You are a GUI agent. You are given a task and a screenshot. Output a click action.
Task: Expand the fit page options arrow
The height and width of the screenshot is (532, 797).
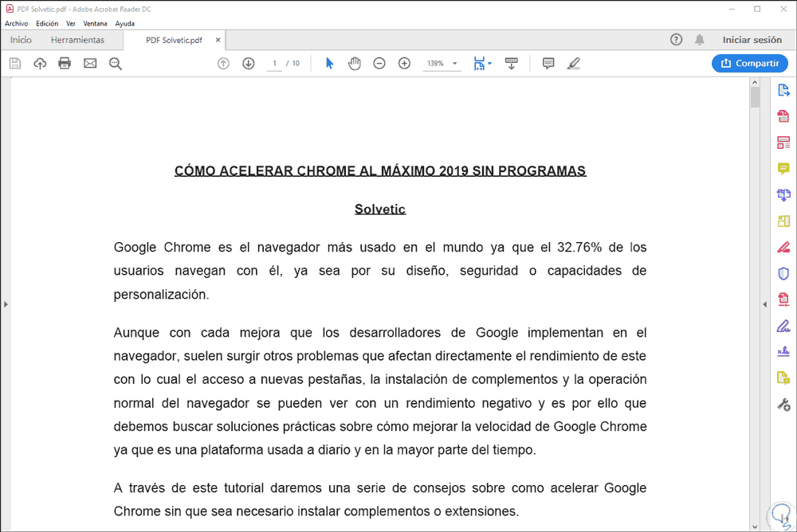click(489, 64)
